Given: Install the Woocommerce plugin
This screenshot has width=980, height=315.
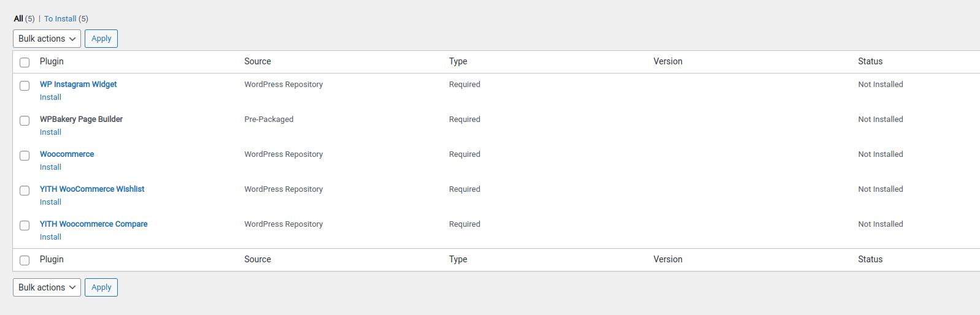Looking at the screenshot, I should click(x=50, y=167).
